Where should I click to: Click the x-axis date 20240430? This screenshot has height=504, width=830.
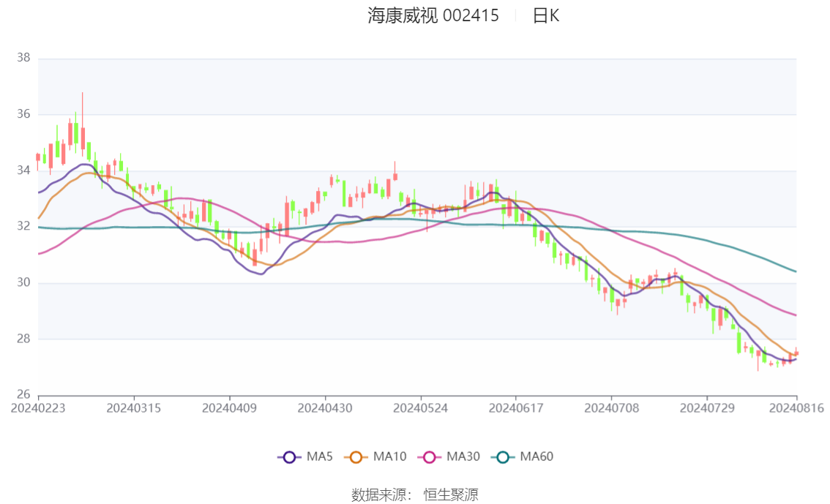tap(324, 408)
